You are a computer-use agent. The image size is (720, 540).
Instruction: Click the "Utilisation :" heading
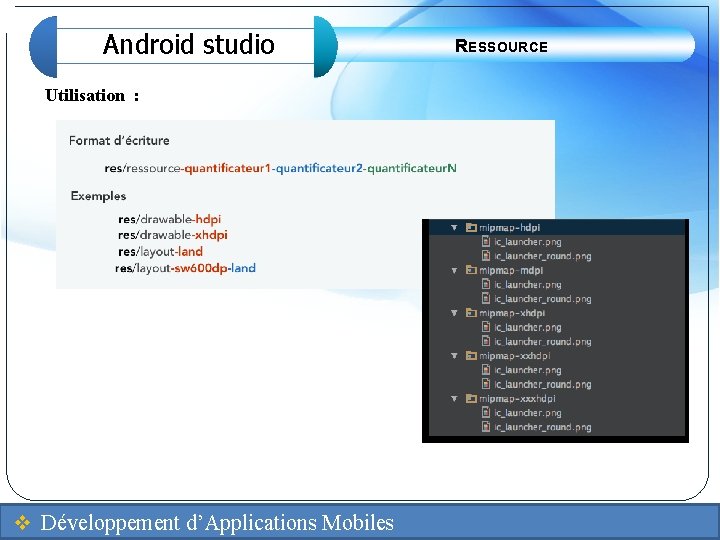(92, 95)
